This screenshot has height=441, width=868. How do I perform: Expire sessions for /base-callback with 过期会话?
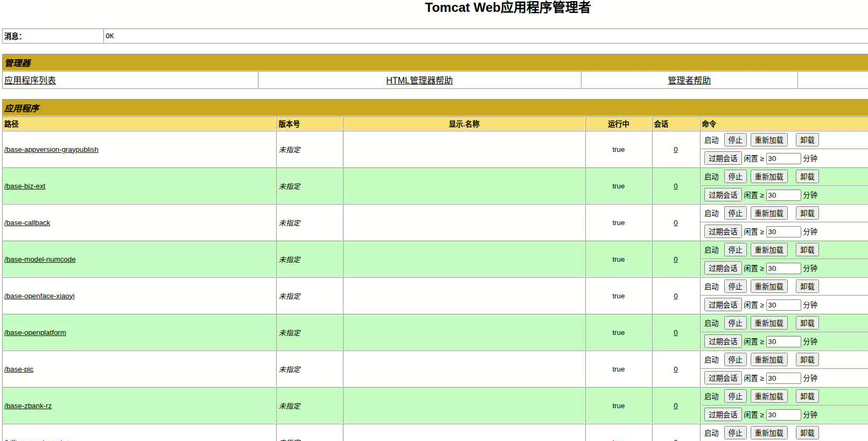[723, 232]
